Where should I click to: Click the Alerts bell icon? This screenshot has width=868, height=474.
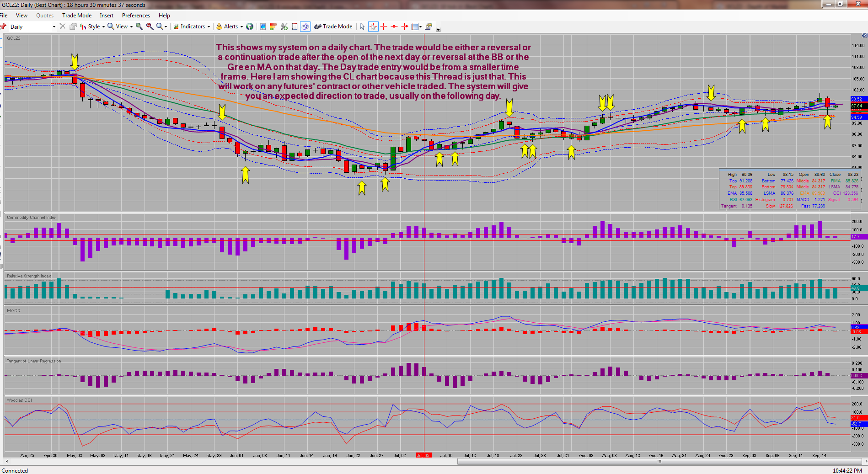point(219,27)
